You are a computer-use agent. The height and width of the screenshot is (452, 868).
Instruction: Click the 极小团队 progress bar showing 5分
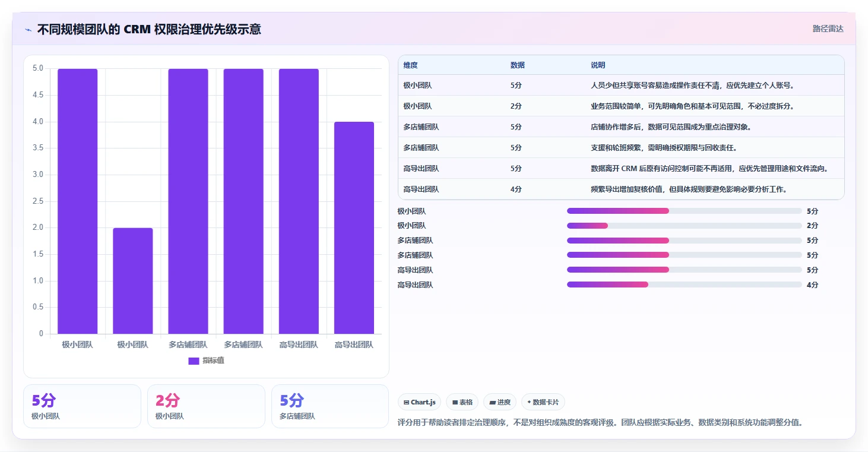pyautogui.click(x=685, y=211)
